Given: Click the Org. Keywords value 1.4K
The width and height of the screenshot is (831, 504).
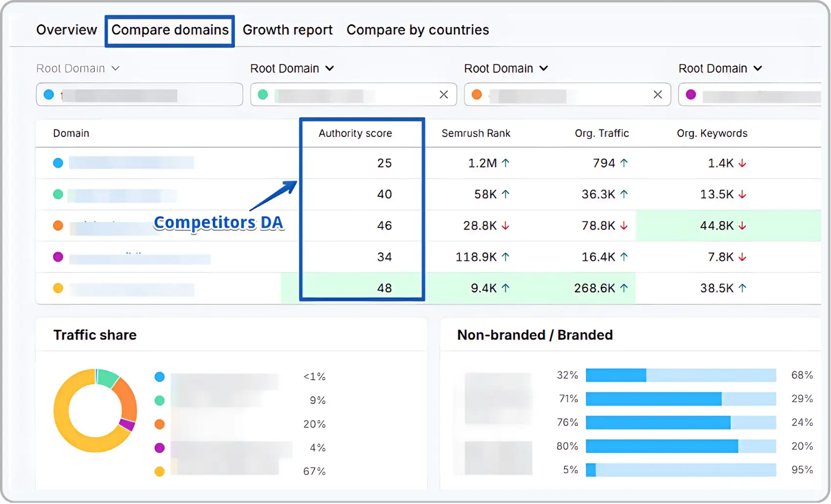Looking at the screenshot, I should (721, 163).
